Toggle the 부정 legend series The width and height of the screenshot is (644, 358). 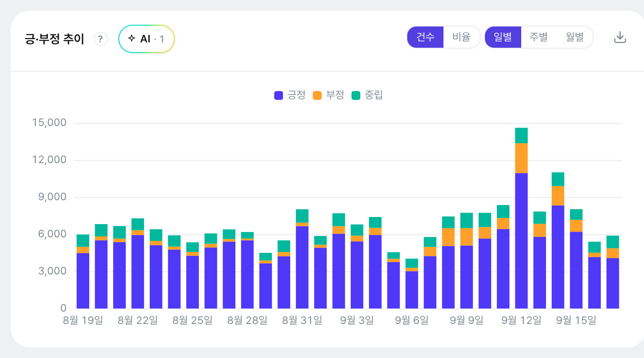point(328,95)
